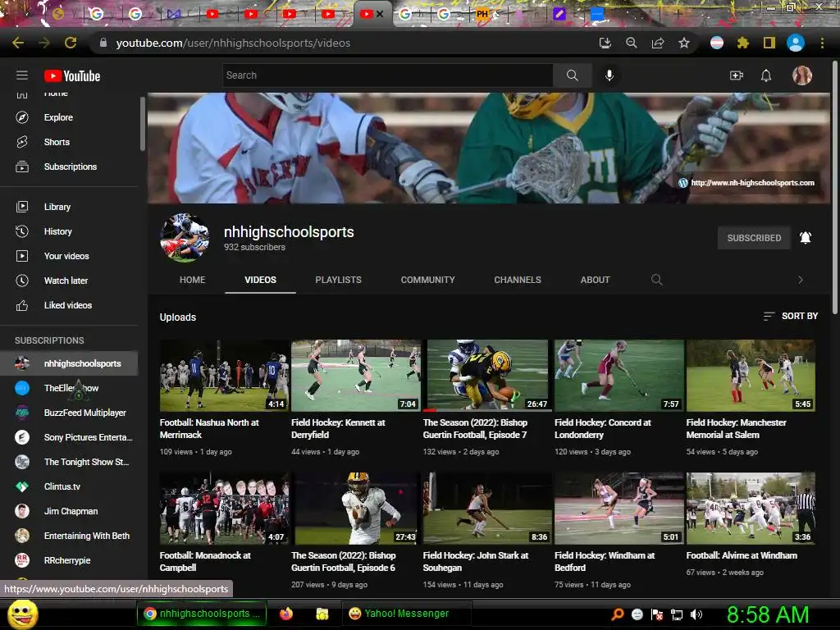The width and height of the screenshot is (840, 630).
Task: Click the YouTube logo
Action: pos(72,76)
